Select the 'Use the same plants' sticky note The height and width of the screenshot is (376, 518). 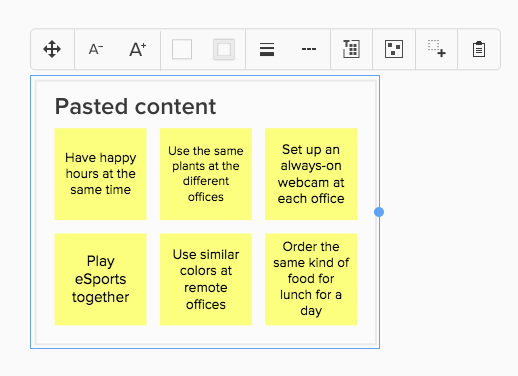click(206, 174)
